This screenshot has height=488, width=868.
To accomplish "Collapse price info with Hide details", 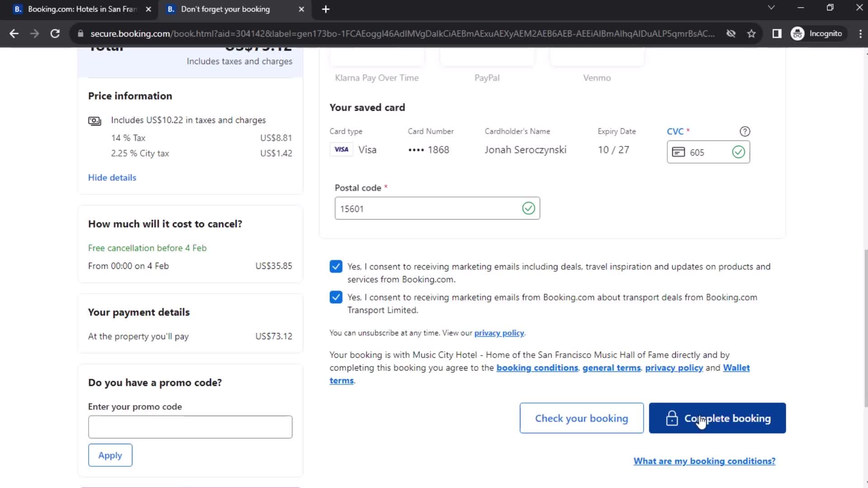I will click(112, 178).
